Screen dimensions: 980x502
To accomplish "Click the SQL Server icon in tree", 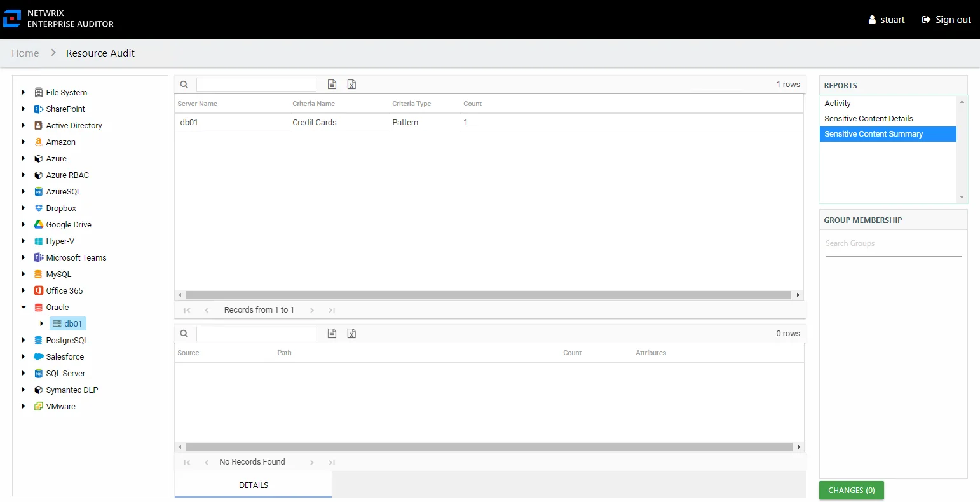I will (39, 373).
